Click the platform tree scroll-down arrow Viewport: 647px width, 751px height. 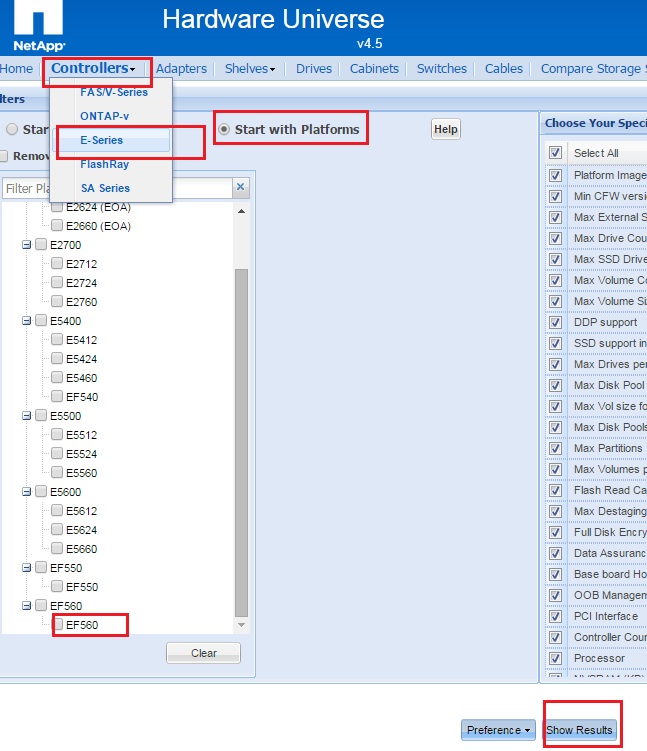(x=241, y=625)
